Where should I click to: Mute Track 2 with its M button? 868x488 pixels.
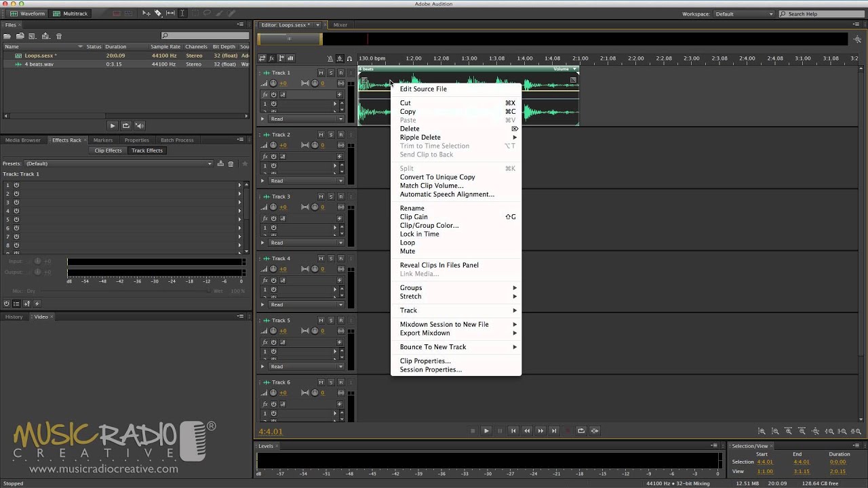click(321, 134)
